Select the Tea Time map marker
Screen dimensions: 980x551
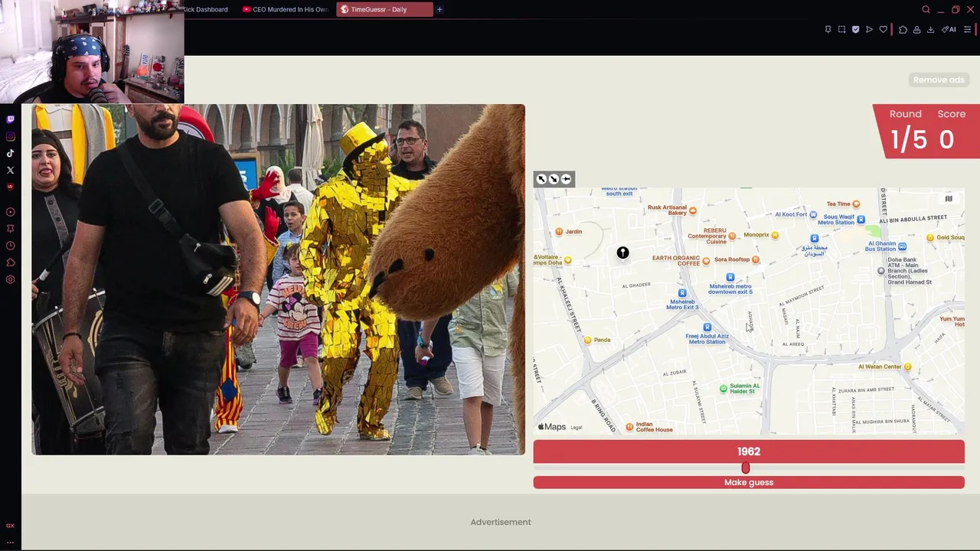856,204
